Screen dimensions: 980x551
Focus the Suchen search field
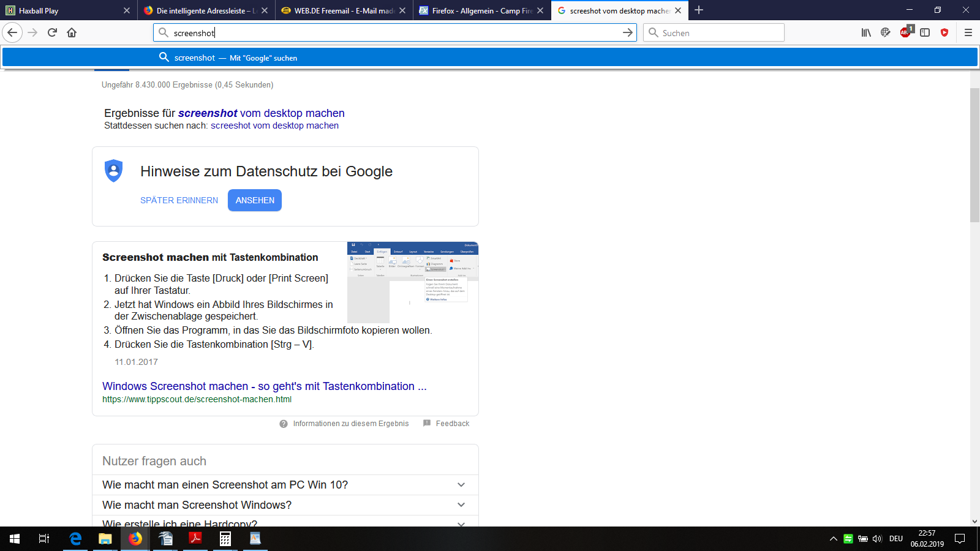click(714, 32)
